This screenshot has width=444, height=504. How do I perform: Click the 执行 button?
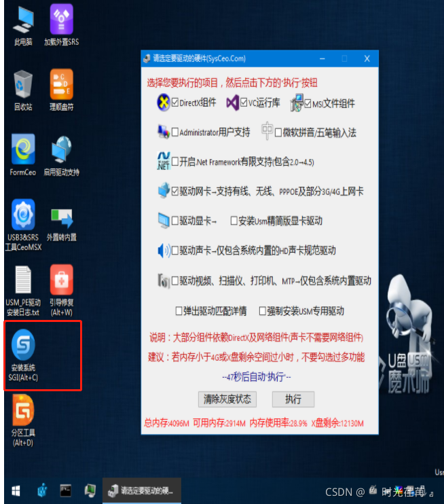(293, 399)
